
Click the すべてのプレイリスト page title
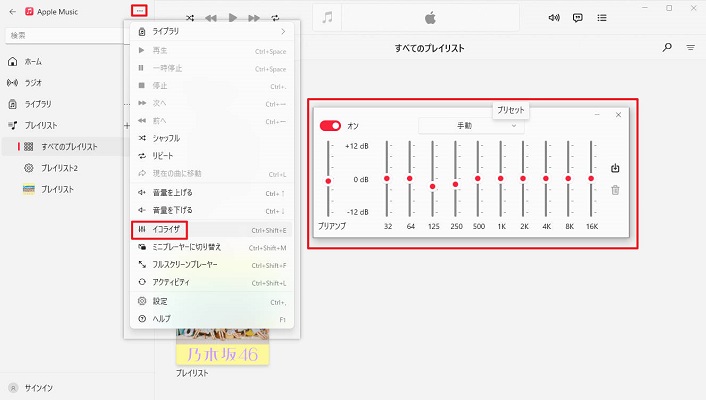tap(429, 48)
